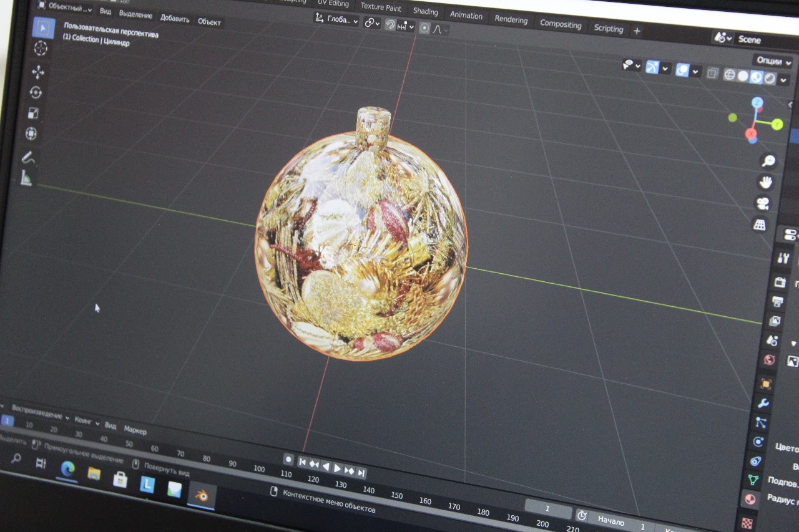Choose the Measure tool
Screen dimensions: 799x532
[26, 178]
